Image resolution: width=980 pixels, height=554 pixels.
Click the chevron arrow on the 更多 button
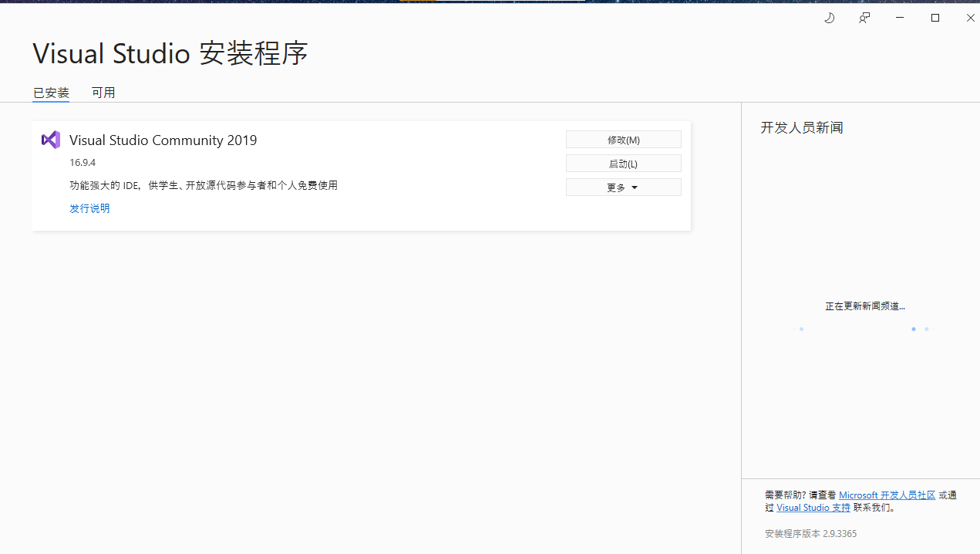635,187
